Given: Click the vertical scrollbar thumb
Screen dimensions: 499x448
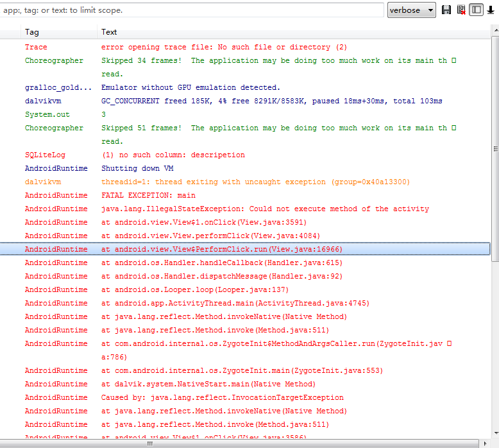Looking at the screenshot, I should 496,149.
